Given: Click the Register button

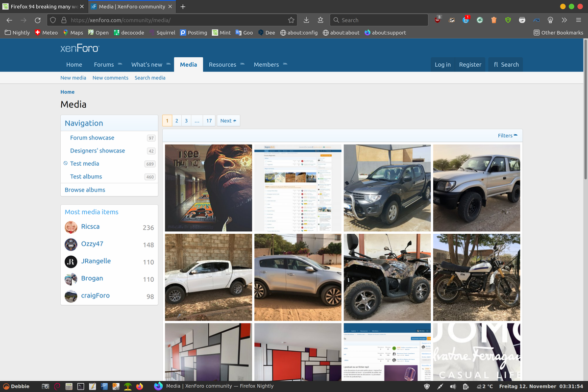Looking at the screenshot, I should 470,65.
